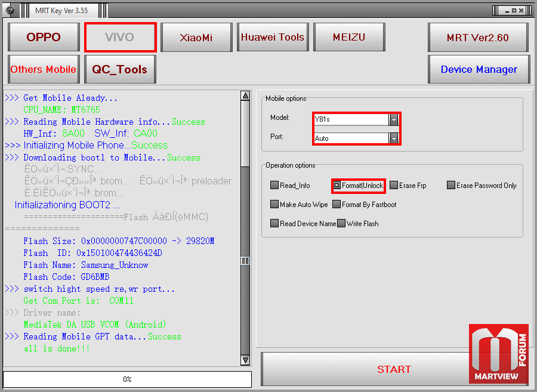Maximize the MRT Key window
The image size is (537, 392).
(514, 11)
